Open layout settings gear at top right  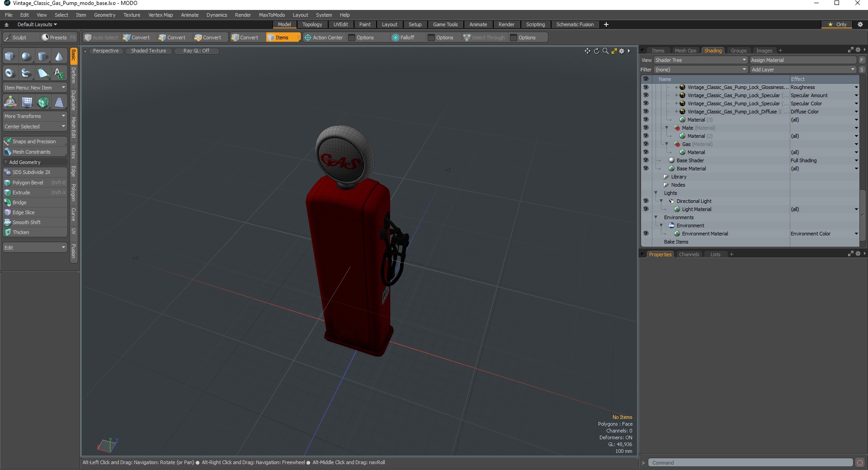coord(860,24)
